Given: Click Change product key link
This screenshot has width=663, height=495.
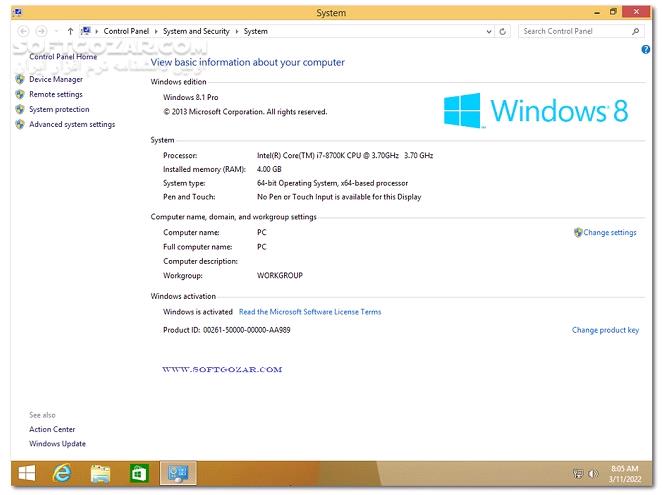Looking at the screenshot, I should point(605,330).
